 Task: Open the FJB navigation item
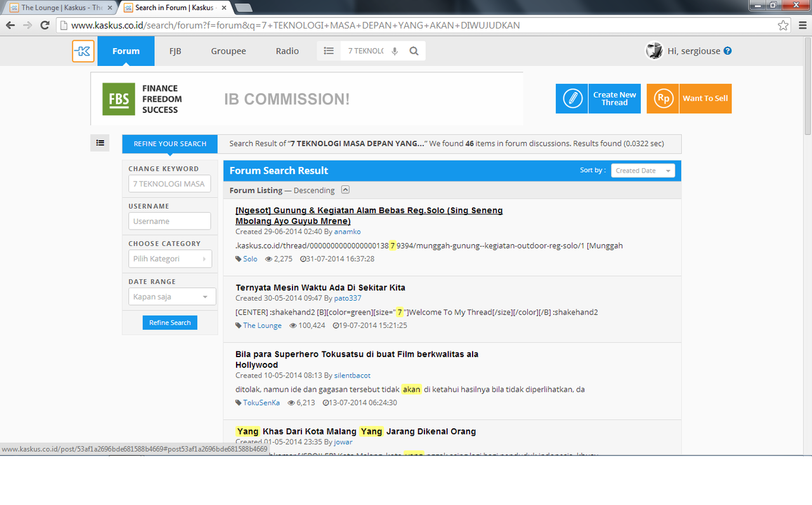(175, 51)
